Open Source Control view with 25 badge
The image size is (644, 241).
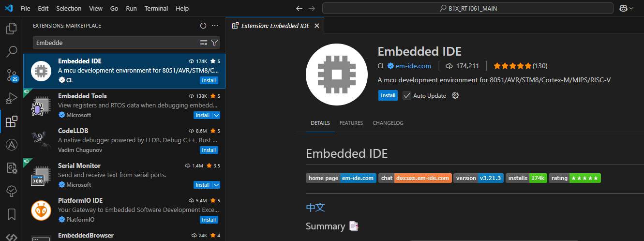click(12, 75)
